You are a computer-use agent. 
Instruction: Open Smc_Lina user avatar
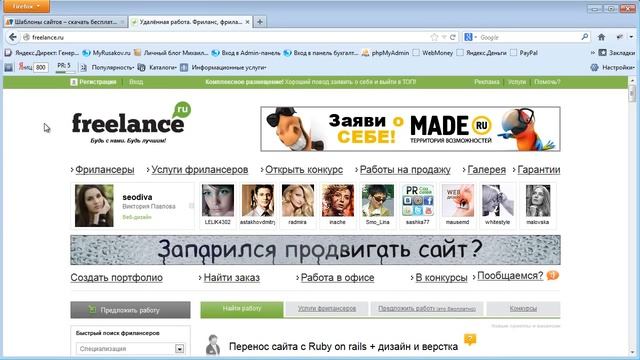tap(378, 200)
